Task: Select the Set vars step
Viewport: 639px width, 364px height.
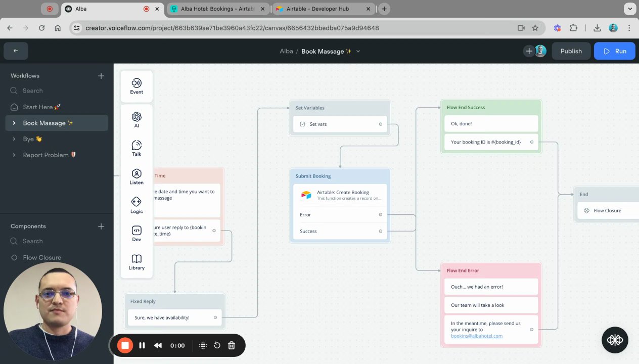Action: pyautogui.click(x=340, y=124)
